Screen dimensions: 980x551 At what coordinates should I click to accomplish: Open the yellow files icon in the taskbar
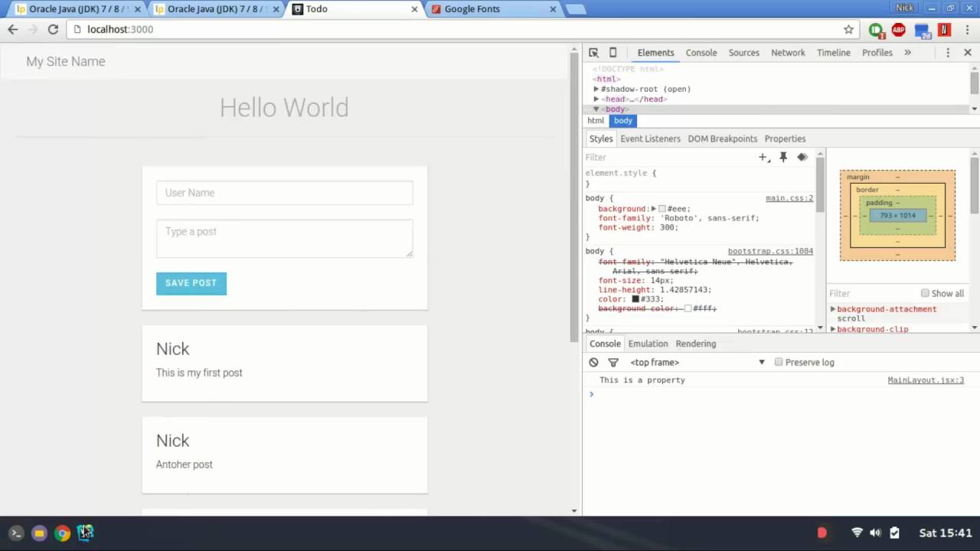click(x=39, y=533)
